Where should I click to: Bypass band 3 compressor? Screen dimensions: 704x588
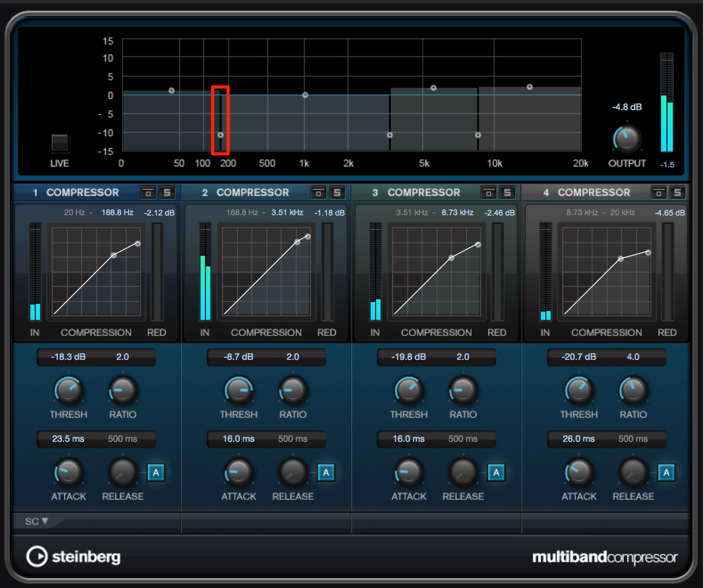coord(489,192)
